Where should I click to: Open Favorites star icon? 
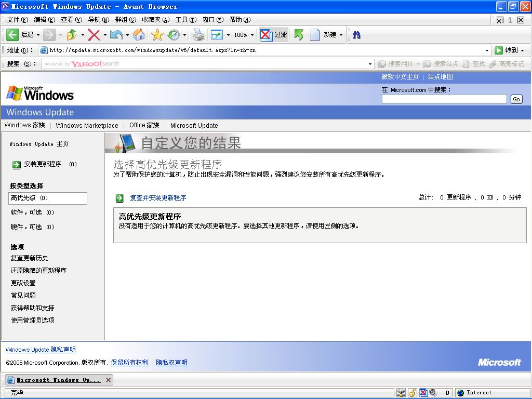(x=157, y=35)
